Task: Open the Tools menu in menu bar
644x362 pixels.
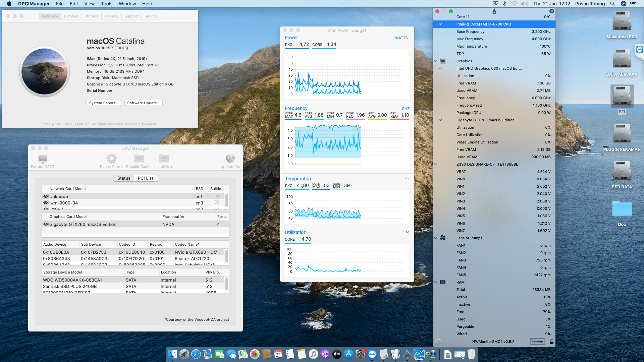Action: pyautogui.click(x=107, y=4)
